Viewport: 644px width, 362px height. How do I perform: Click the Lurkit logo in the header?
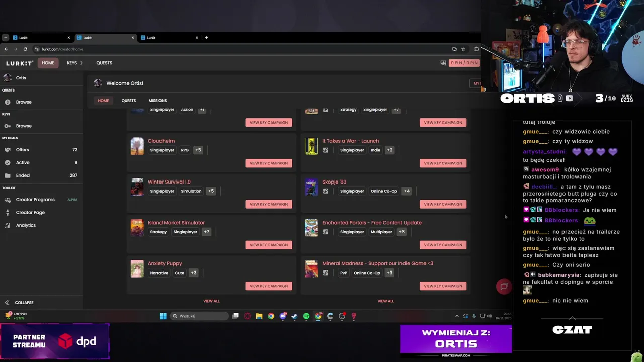20,63
